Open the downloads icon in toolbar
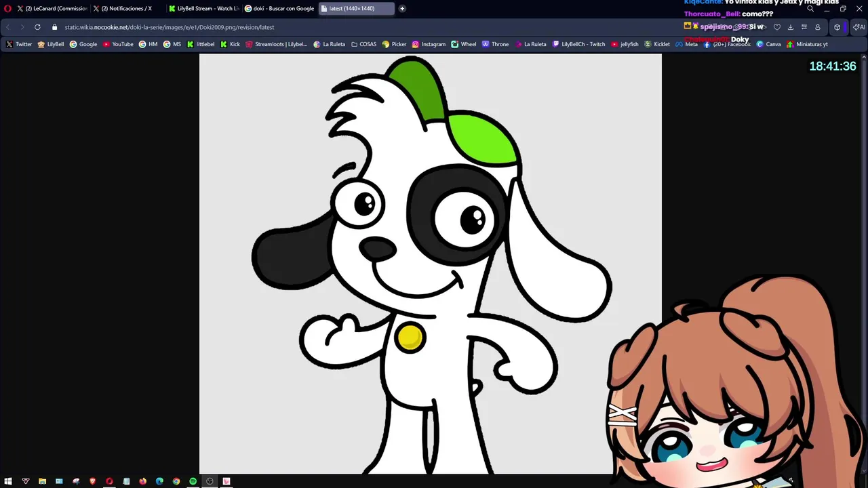This screenshot has width=868, height=488. pos(791,27)
